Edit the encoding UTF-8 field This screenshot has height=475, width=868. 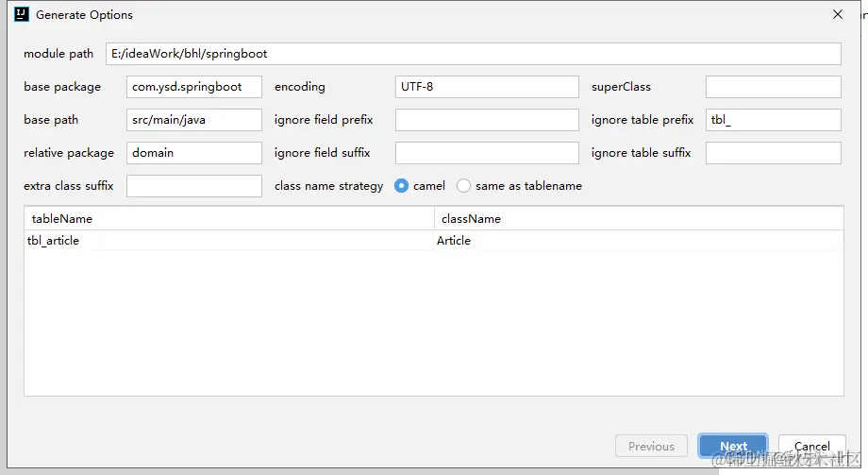coord(487,87)
